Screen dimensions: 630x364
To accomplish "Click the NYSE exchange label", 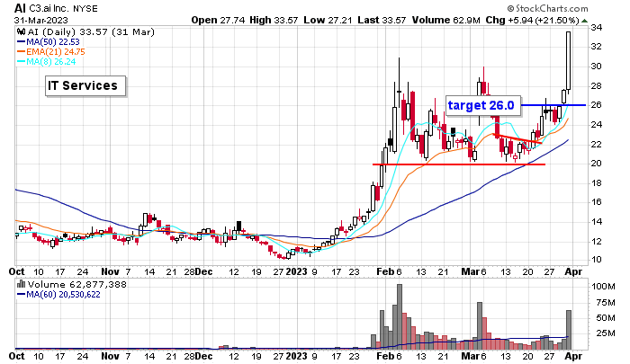I will [x=85, y=8].
